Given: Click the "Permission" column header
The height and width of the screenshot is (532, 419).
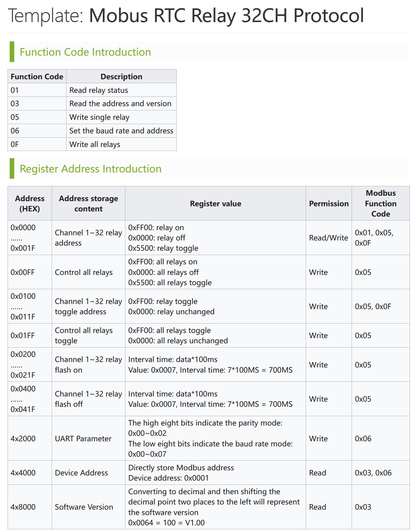Looking at the screenshot, I should pyautogui.click(x=329, y=204).
